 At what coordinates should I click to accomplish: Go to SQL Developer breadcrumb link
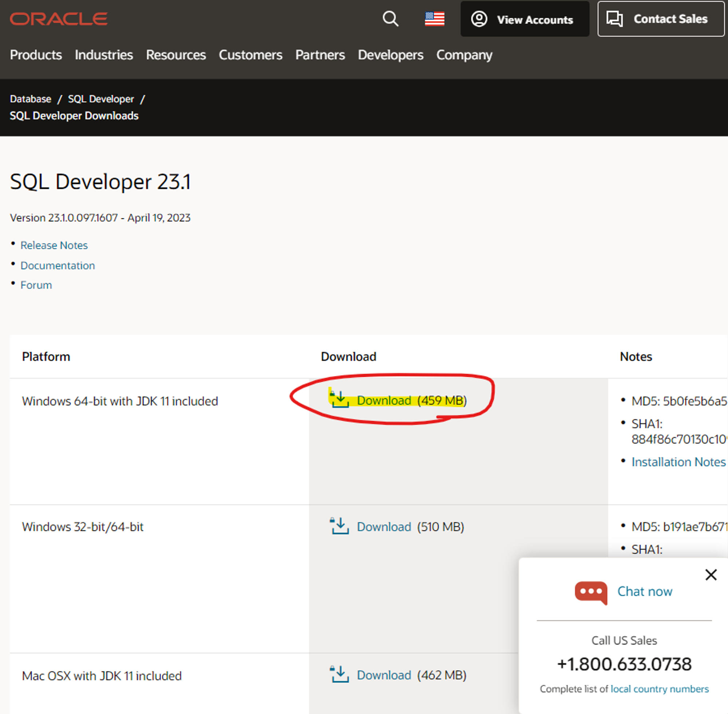pyautogui.click(x=101, y=99)
